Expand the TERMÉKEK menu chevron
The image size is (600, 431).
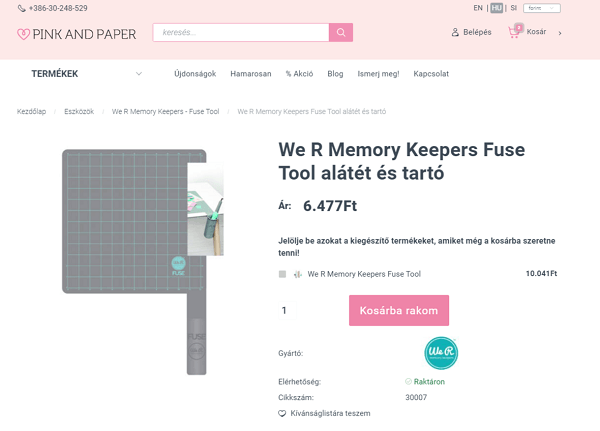coord(139,74)
